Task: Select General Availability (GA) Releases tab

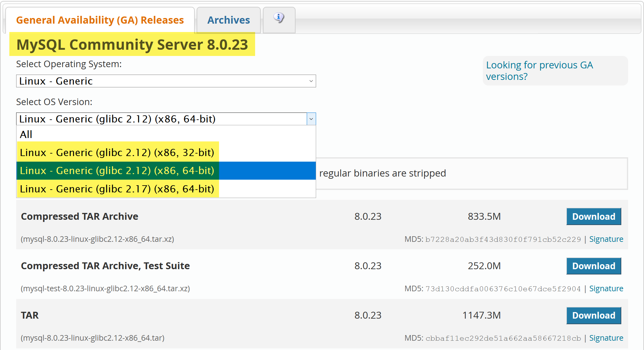Action: tap(100, 20)
